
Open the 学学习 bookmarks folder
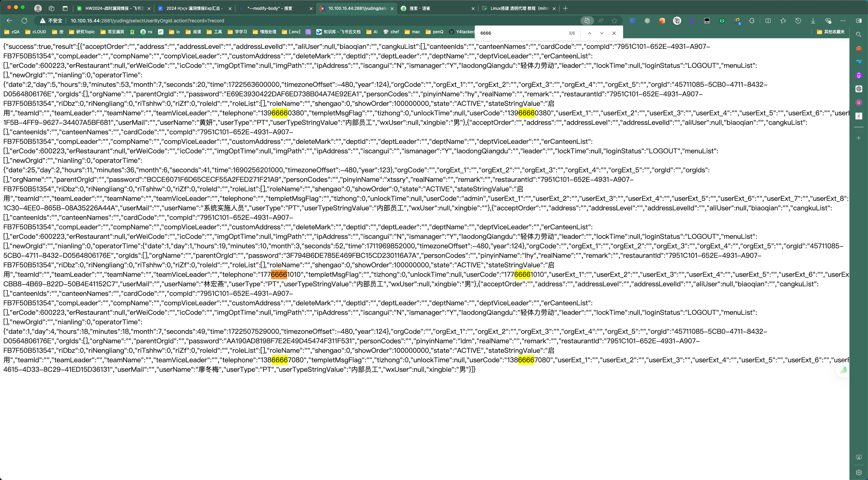(237, 32)
